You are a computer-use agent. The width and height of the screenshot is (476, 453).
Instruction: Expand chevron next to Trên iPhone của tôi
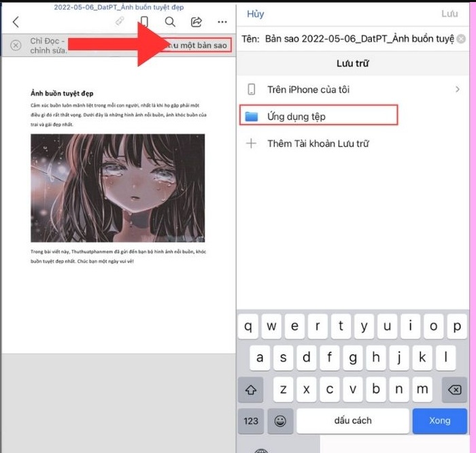coord(458,89)
